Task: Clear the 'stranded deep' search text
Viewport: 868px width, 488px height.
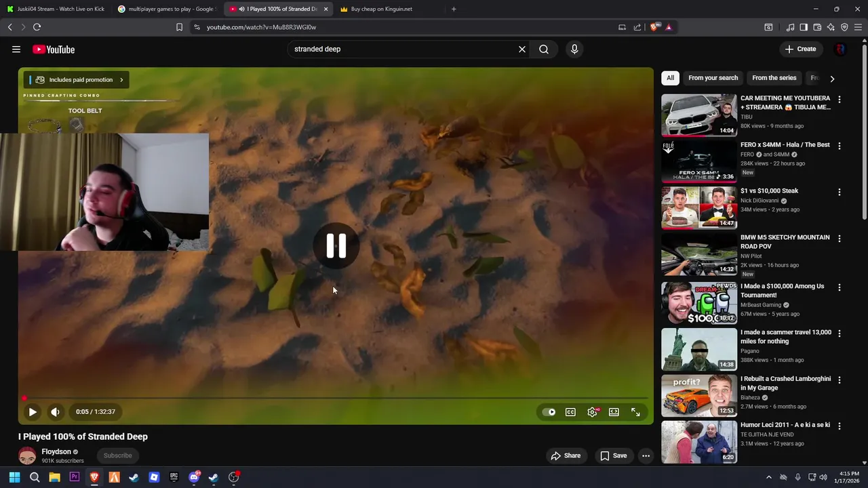Action: (x=522, y=49)
